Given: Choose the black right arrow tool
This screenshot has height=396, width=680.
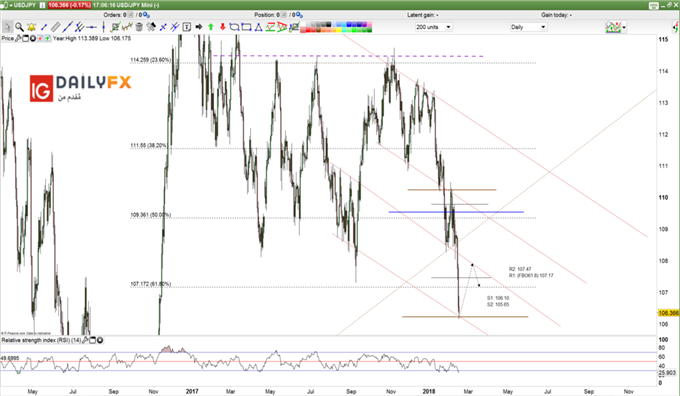Looking at the screenshot, I should click(x=199, y=27).
